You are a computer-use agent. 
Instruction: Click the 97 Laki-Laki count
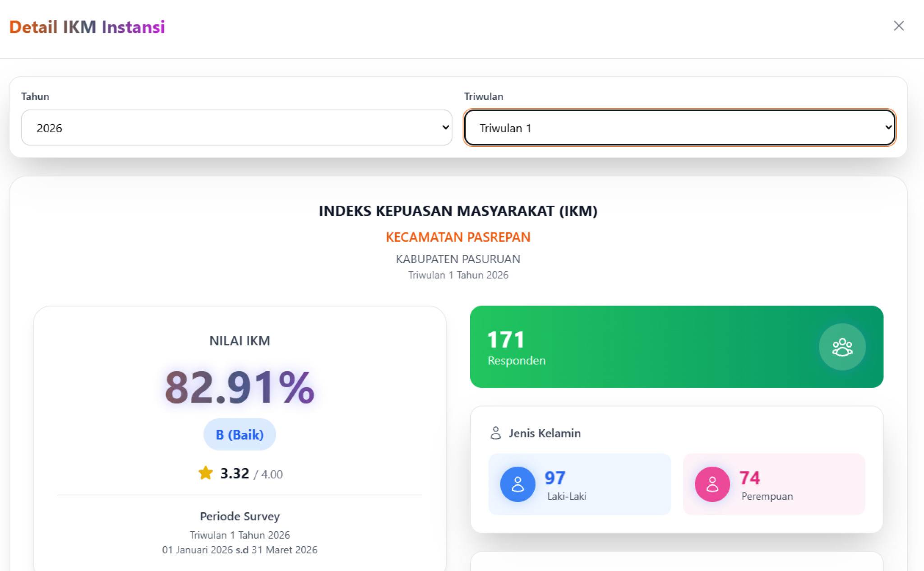[554, 478]
